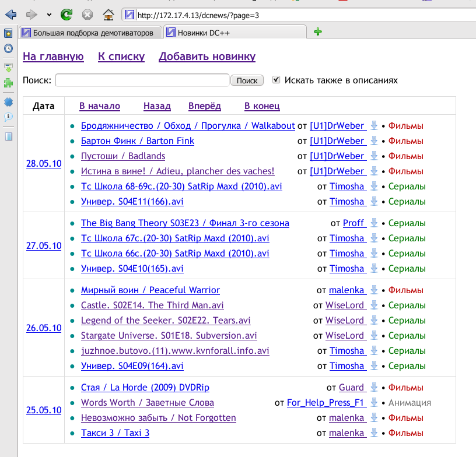This screenshot has height=457, width=476.
Task: Reload the page with the green refresh icon
Action: click(67, 15)
